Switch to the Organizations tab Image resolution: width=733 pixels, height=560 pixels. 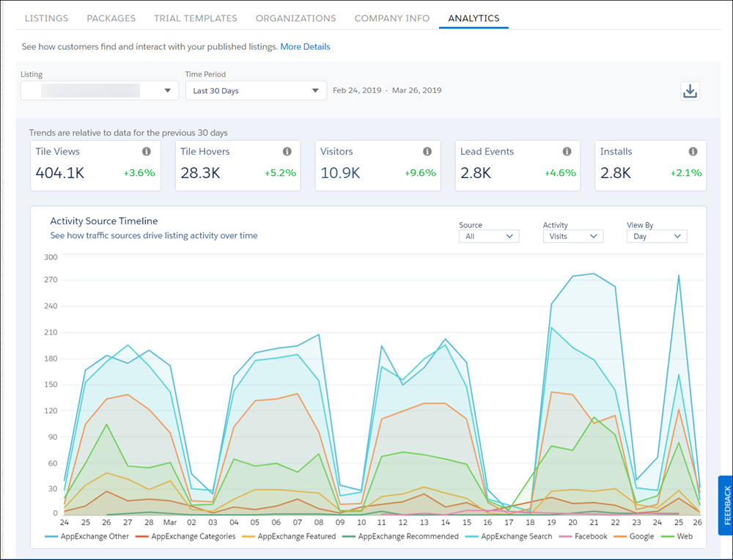pyautogui.click(x=295, y=18)
